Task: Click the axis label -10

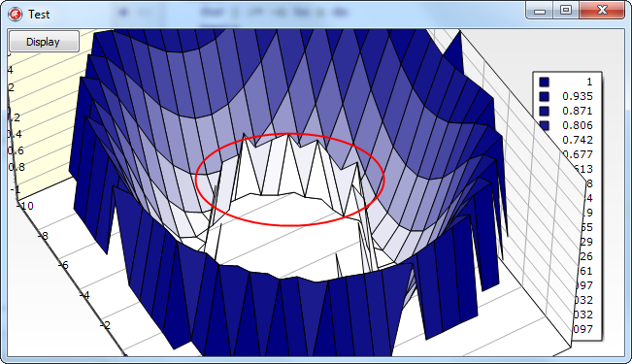Action: (25, 206)
